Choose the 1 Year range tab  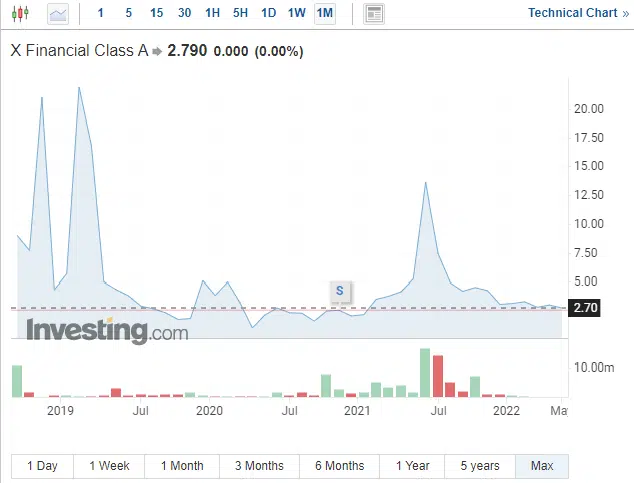[412, 466]
